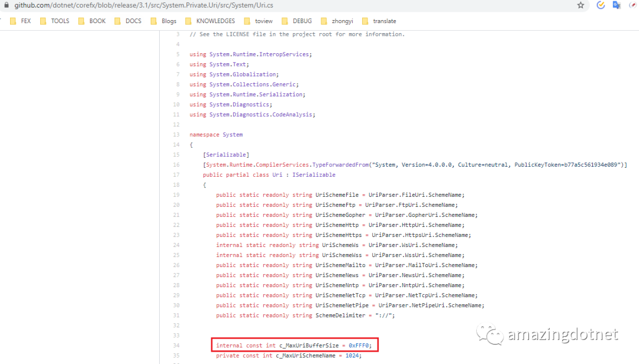Click the LICENSE comment on line 3

pos(297,34)
